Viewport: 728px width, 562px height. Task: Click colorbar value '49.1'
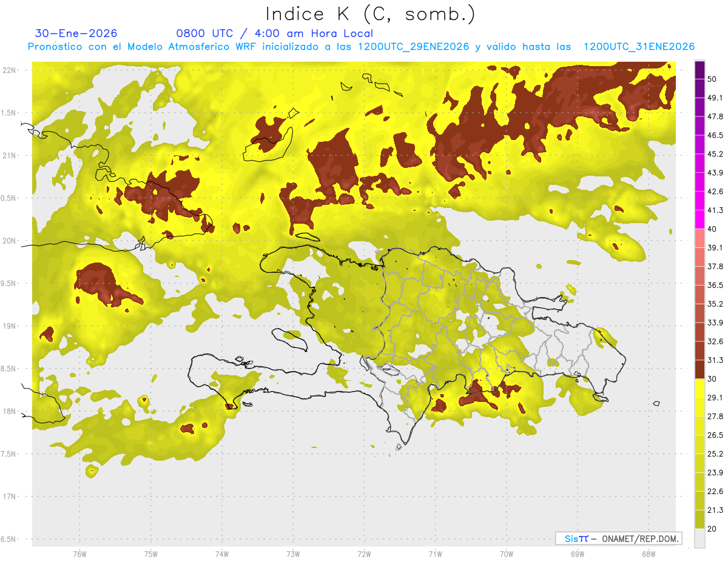coord(715,98)
